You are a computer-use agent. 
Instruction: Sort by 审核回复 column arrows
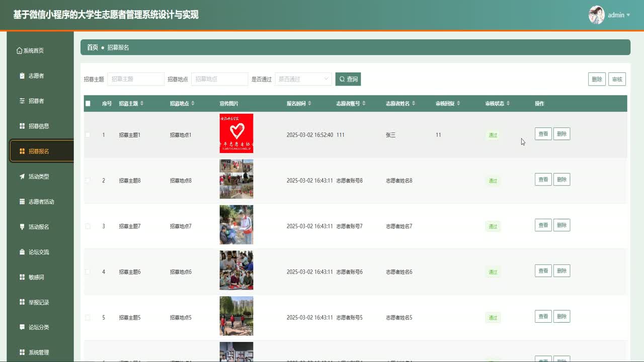(x=458, y=104)
